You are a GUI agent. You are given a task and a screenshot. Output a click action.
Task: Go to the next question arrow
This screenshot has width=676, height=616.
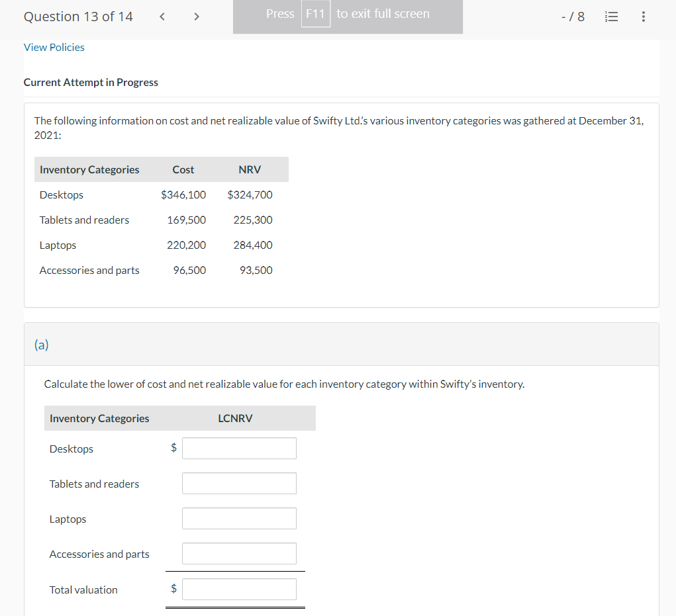coord(197,17)
